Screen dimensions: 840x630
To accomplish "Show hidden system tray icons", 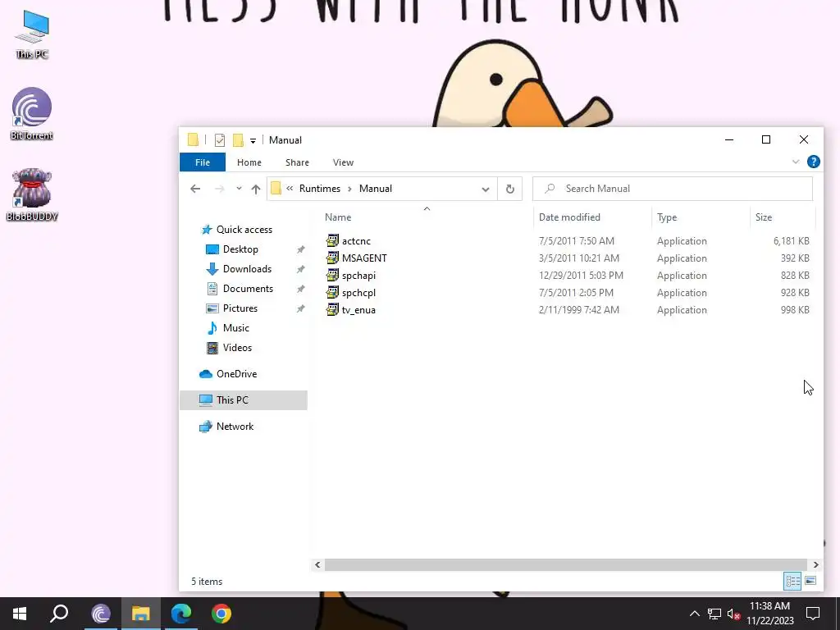I will tap(694, 614).
